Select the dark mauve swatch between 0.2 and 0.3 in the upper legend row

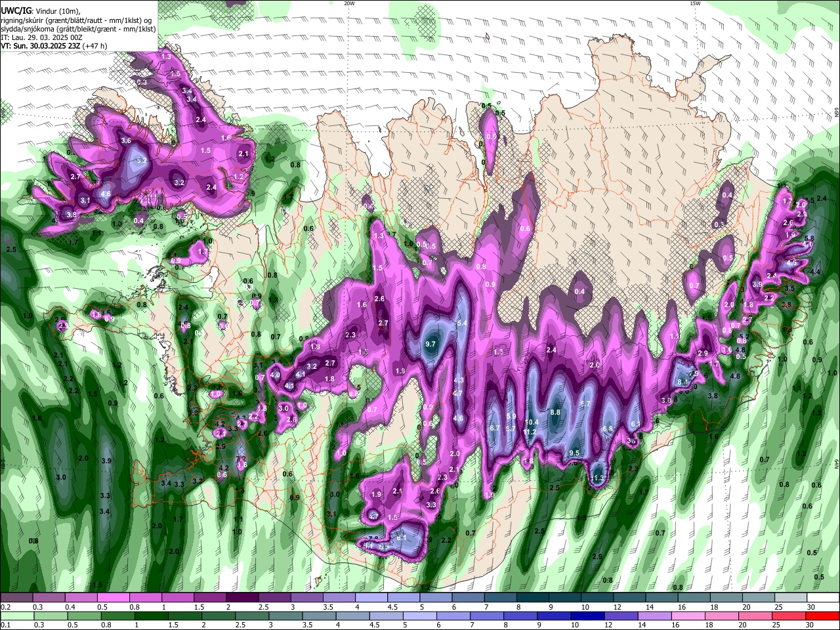point(16,597)
